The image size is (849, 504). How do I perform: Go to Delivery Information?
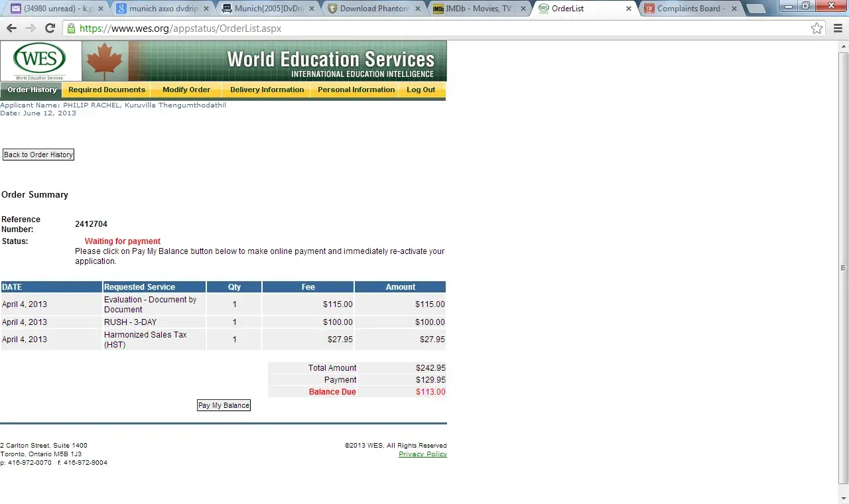tap(267, 90)
